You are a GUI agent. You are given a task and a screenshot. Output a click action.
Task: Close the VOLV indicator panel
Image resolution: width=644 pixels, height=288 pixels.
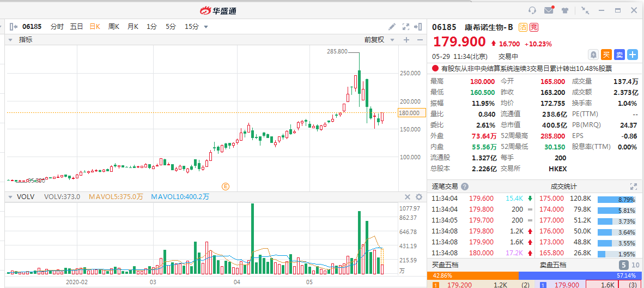pos(408,197)
